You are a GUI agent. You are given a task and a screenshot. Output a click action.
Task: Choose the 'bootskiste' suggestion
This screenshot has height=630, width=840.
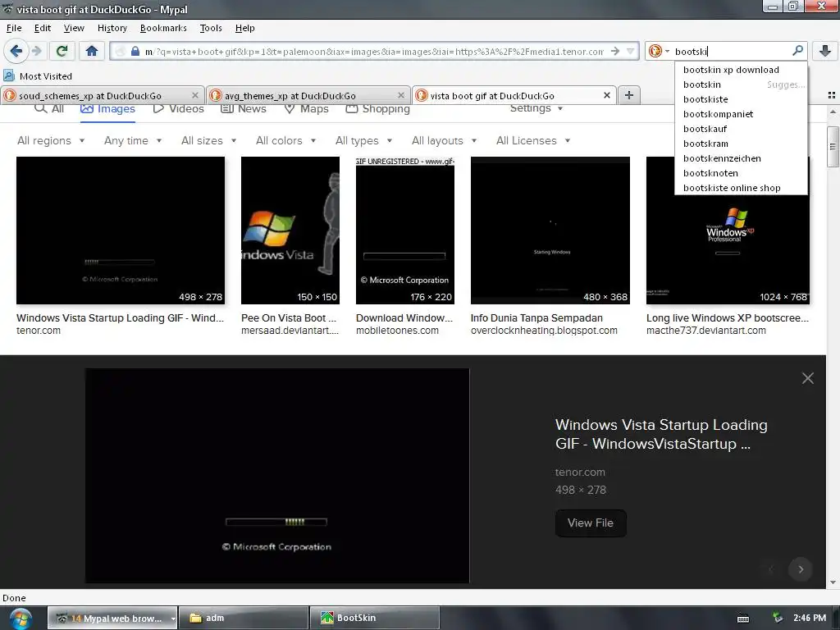[x=741, y=99]
